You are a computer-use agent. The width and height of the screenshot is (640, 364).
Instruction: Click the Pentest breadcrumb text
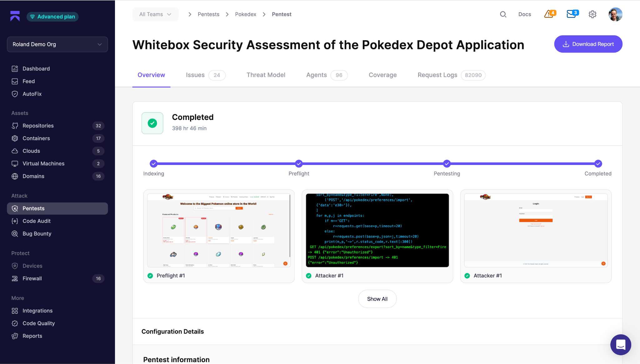pos(282,14)
